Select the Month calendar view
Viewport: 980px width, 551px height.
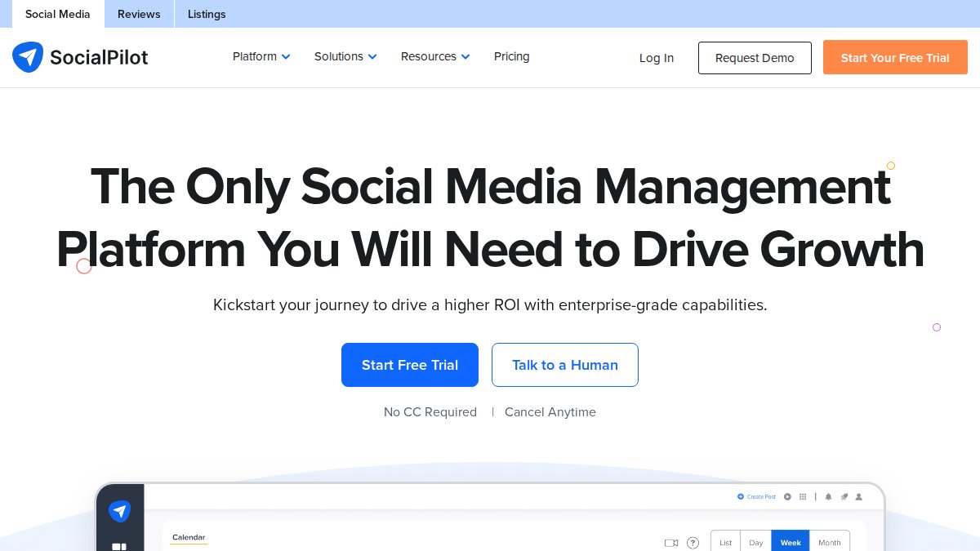830,542
